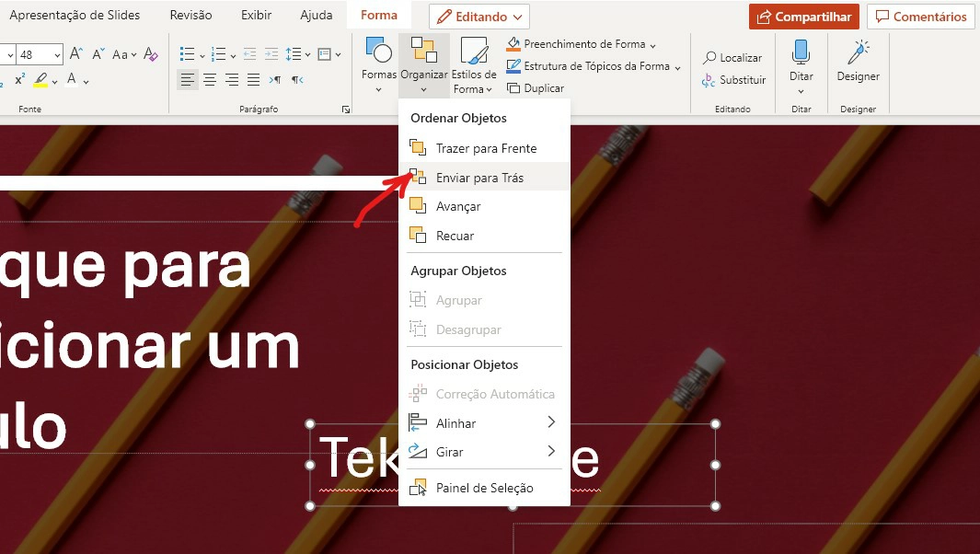
Task: Decrease font size with the smaller A icon
Action: click(98, 54)
